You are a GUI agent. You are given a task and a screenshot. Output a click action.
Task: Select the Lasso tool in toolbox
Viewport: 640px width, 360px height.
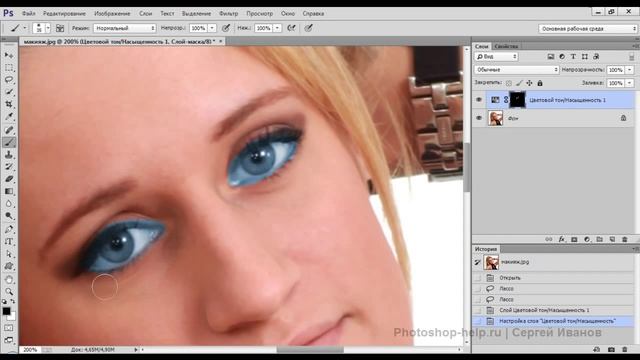point(9,80)
